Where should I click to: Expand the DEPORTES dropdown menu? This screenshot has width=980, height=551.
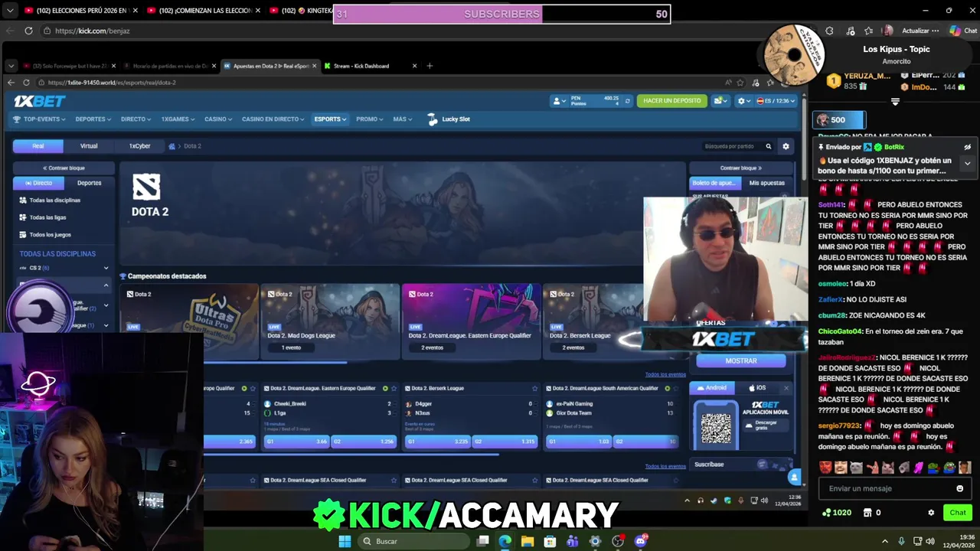coord(93,119)
